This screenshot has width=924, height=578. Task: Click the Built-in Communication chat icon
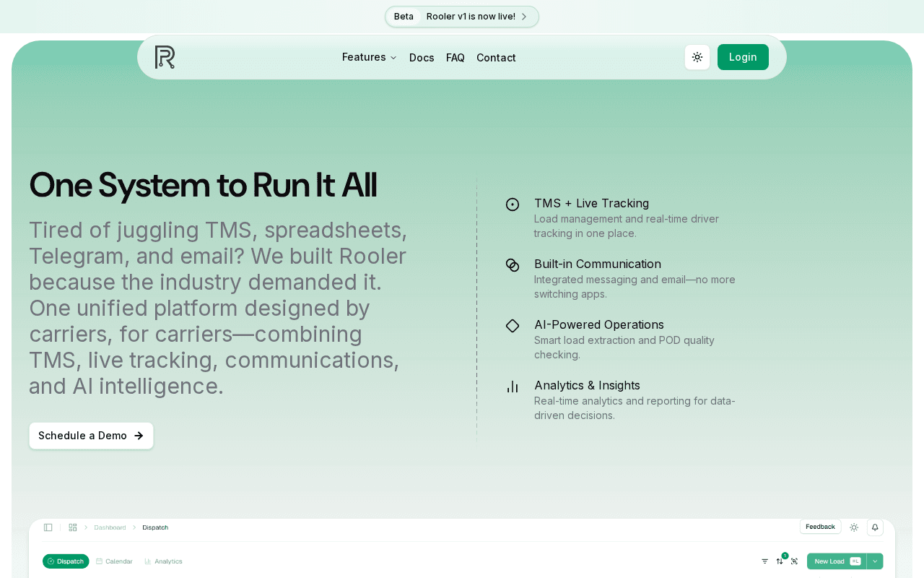513,265
